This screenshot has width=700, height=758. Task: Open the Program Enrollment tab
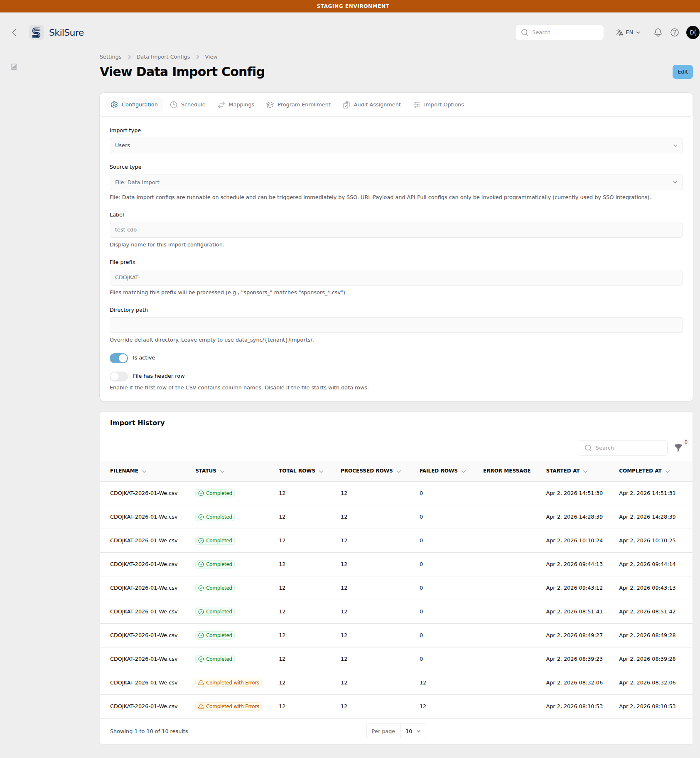(298, 105)
